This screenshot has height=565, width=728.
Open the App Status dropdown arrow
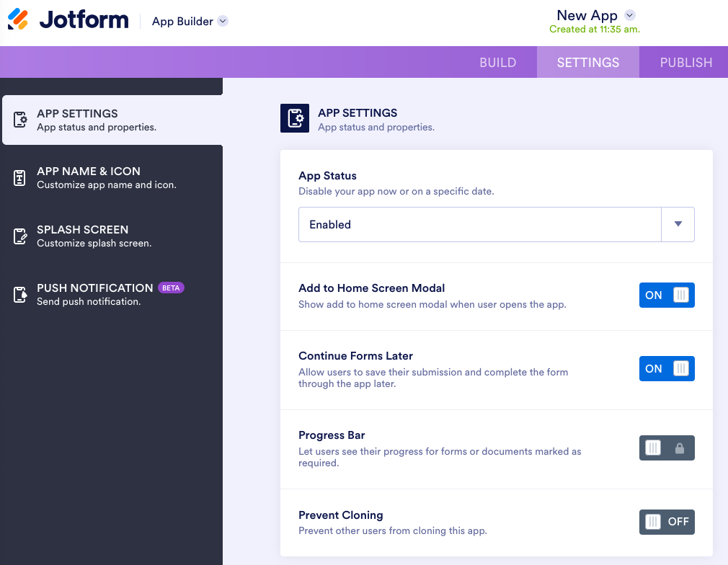tap(678, 224)
